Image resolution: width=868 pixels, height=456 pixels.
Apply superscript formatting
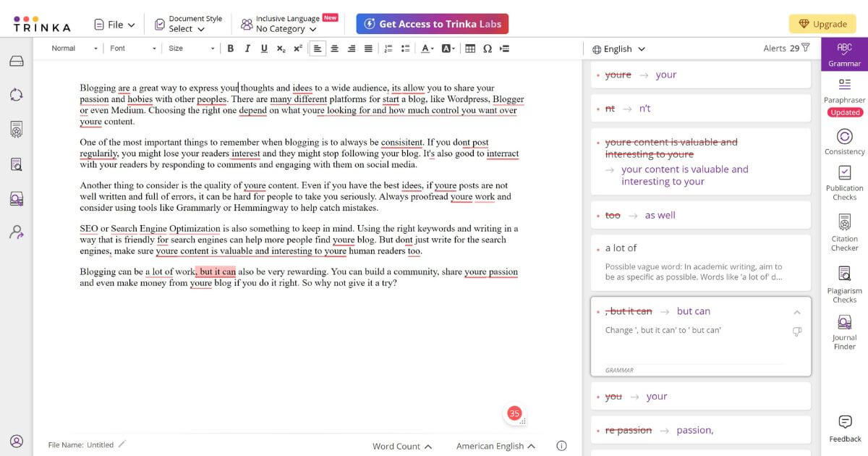297,48
